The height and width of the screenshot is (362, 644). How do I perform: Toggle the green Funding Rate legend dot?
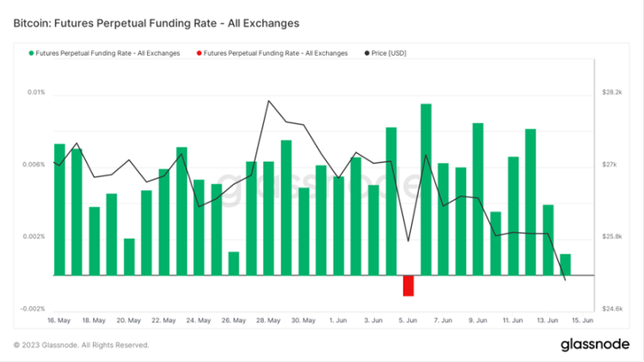(x=31, y=53)
